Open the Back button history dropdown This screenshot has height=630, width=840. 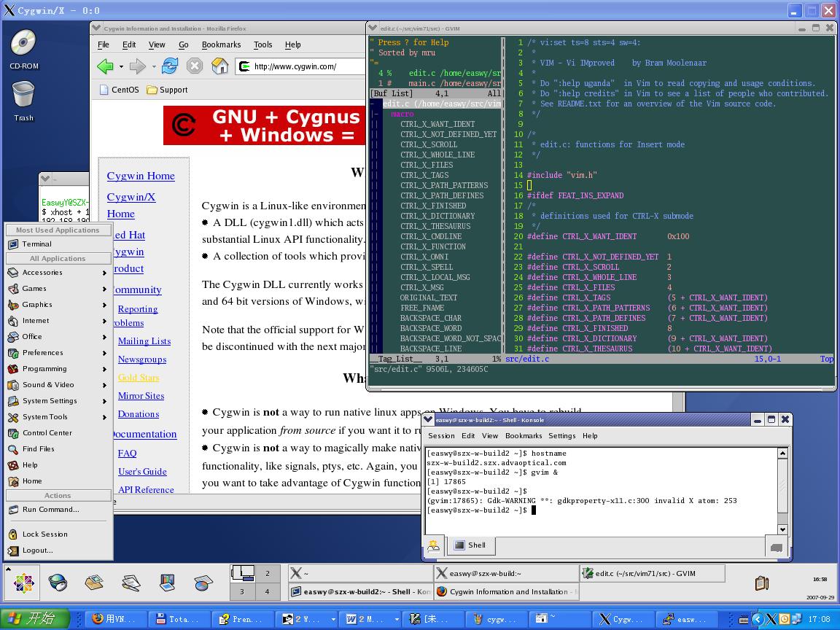pos(121,66)
